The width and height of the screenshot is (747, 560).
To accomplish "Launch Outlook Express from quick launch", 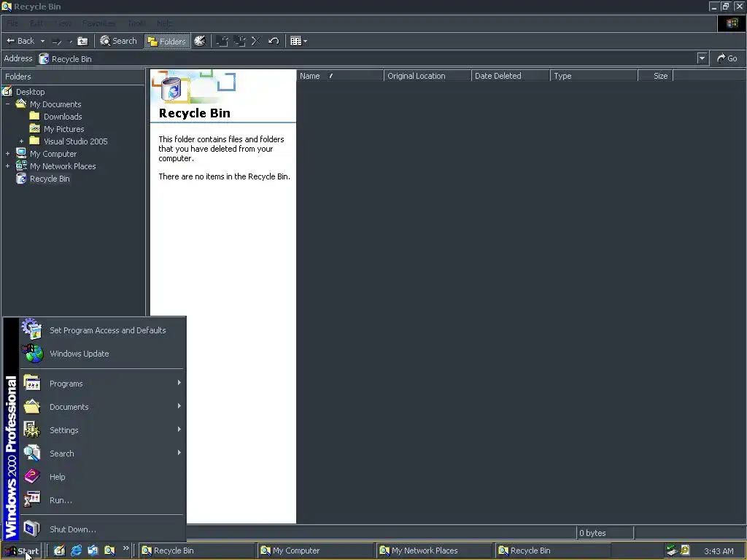I will coord(93,551).
